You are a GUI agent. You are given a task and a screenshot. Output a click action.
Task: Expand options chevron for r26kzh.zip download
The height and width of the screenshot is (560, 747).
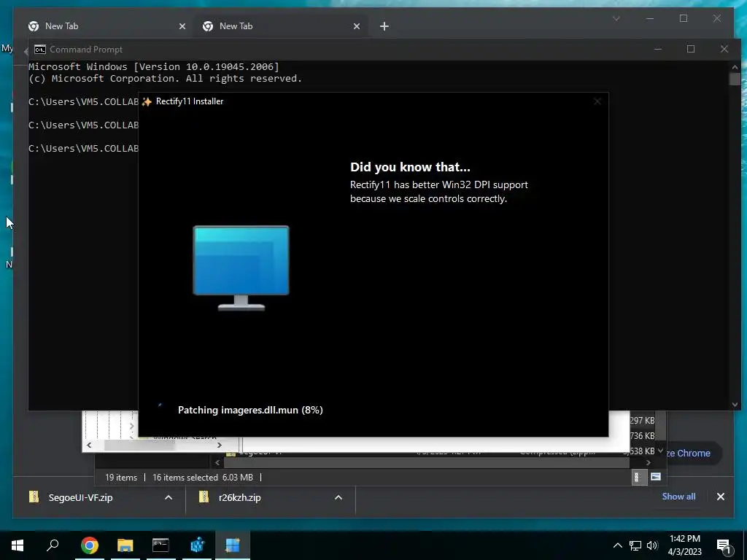pos(338,497)
